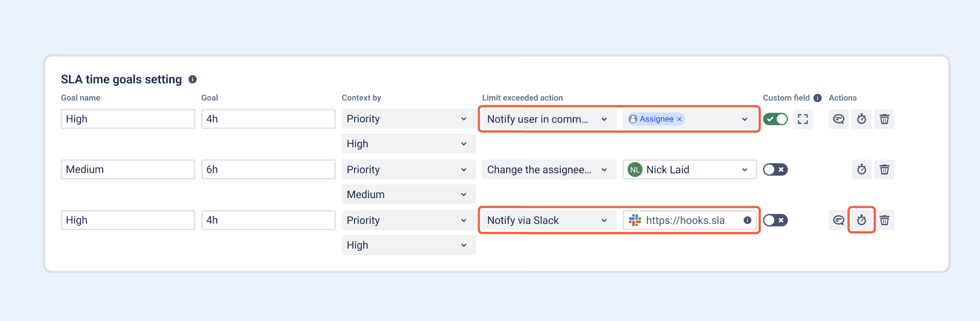Click the stopwatch icon in the Notify via Slack row

(861, 220)
